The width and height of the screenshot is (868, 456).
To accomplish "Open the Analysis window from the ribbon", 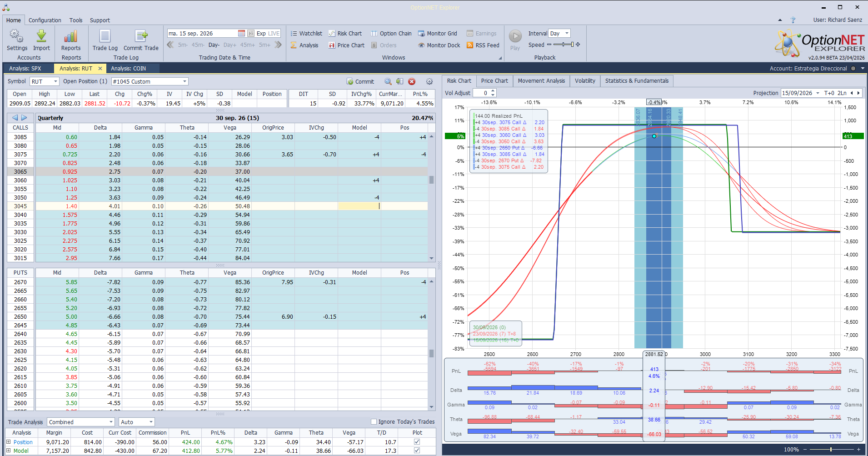I will pyautogui.click(x=304, y=45).
